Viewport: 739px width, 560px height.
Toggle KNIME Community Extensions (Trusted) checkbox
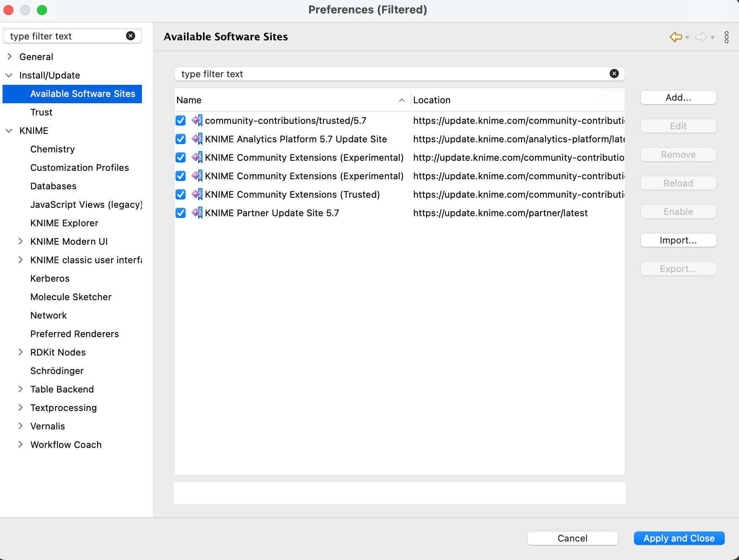pos(181,194)
